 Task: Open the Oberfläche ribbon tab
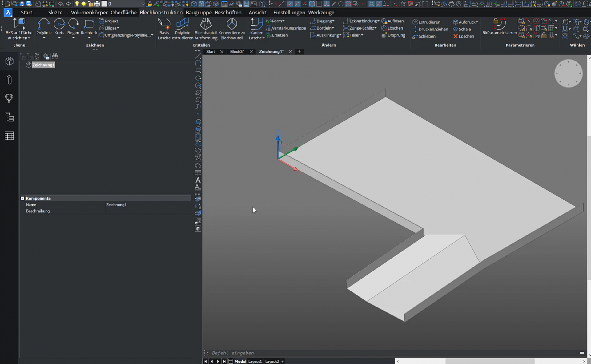pos(123,13)
